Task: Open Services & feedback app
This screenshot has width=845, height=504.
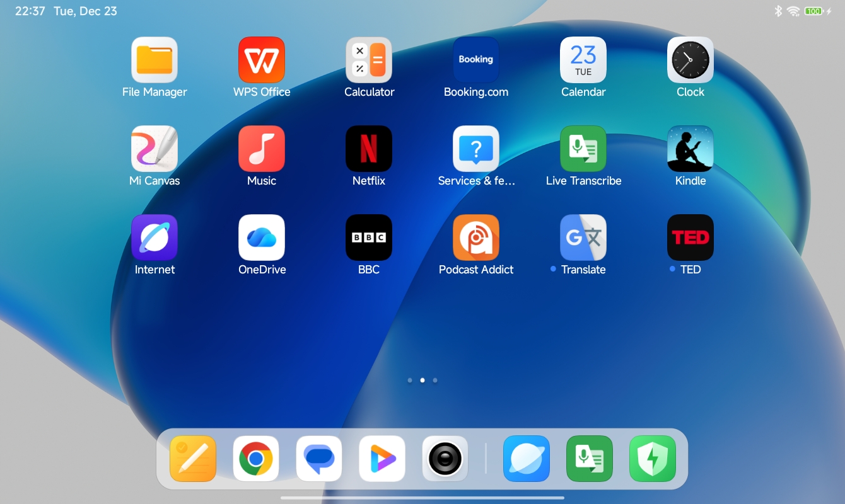Action: 476,149
